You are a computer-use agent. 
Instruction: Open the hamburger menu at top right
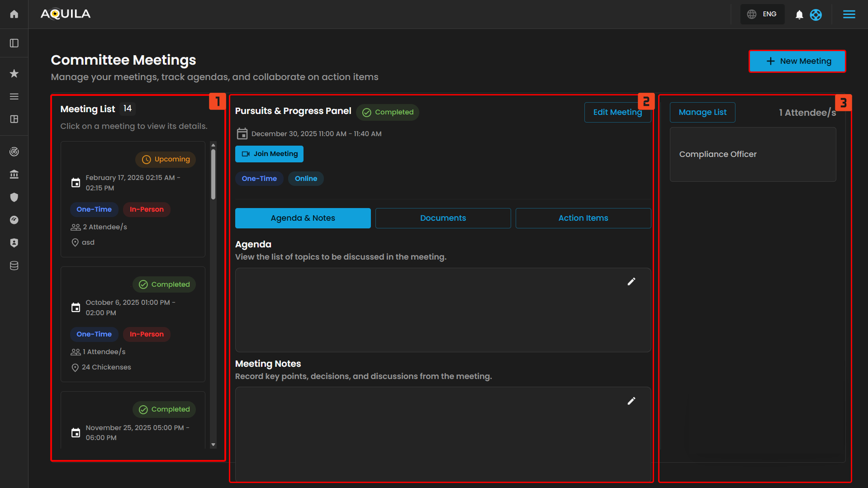849,14
